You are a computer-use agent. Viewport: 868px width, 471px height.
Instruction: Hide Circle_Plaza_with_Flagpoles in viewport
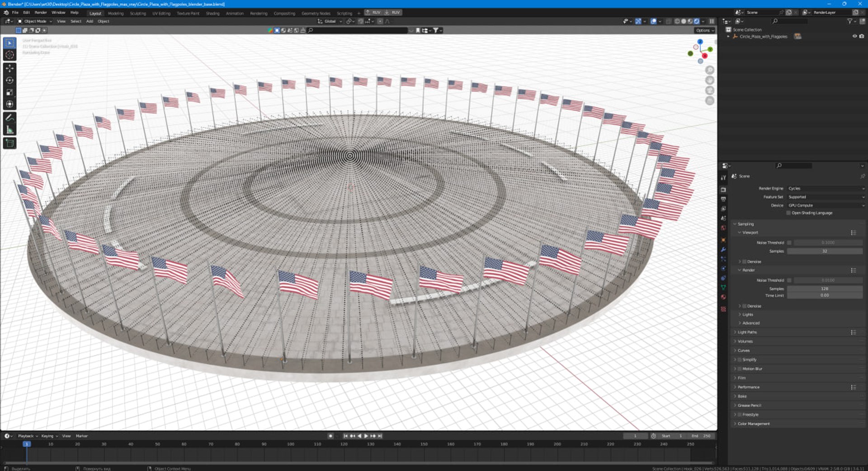854,36
